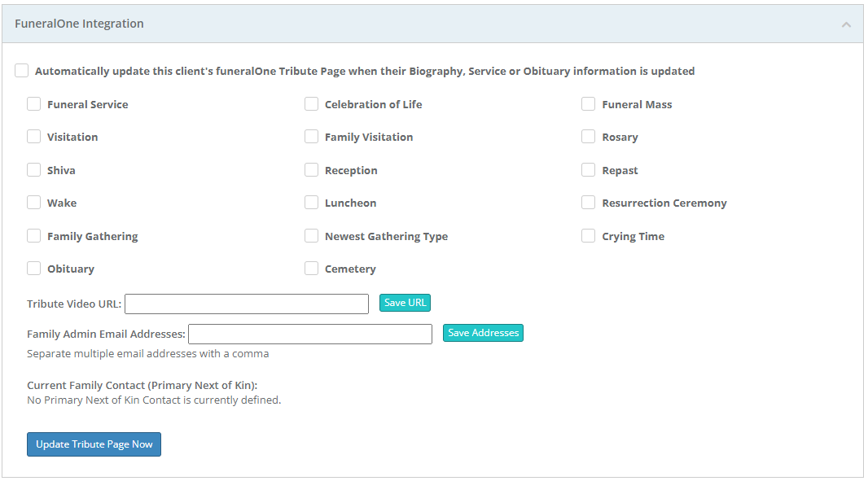868x481 pixels.
Task: Collapse the FuneralOne Integration panel
Action: click(x=846, y=24)
